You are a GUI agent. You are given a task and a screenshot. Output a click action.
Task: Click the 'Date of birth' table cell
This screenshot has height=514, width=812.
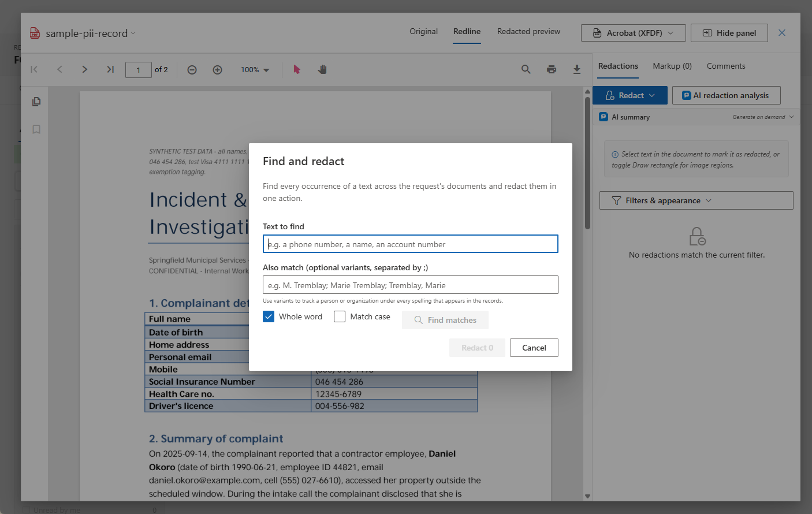pyautogui.click(x=197, y=332)
